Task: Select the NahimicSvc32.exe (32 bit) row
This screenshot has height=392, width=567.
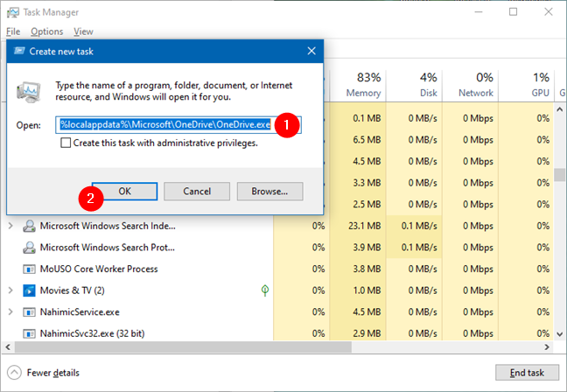Action: (x=277, y=333)
